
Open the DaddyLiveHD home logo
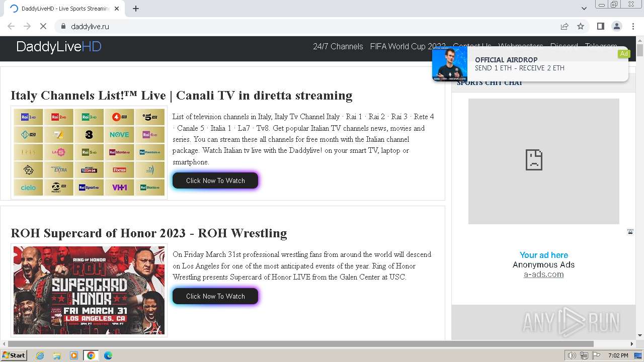(59, 47)
